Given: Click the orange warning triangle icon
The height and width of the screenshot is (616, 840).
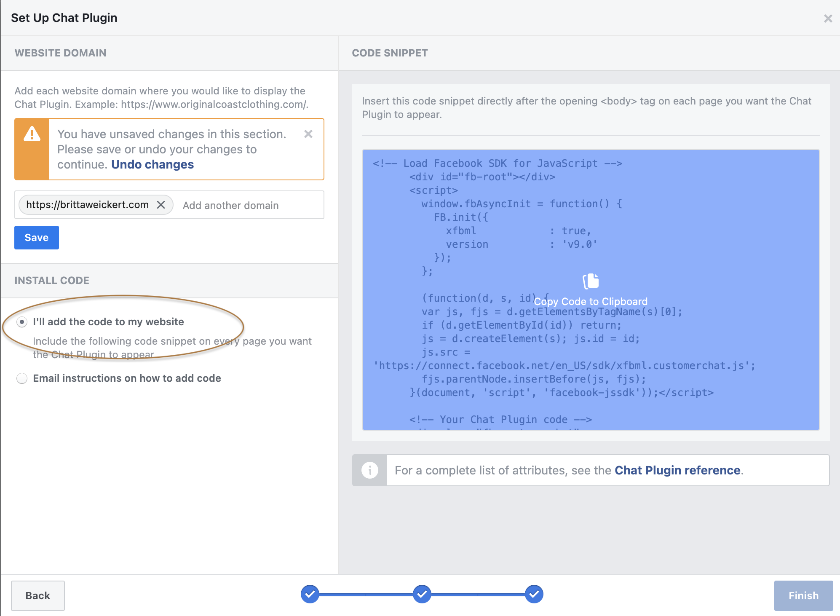Looking at the screenshot, I should point(32,134).
